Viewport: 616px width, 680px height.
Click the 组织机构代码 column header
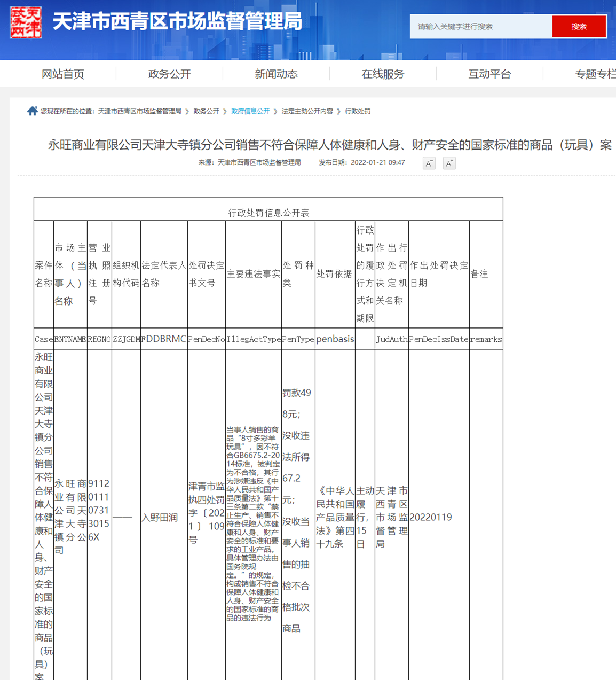(126, 274)
